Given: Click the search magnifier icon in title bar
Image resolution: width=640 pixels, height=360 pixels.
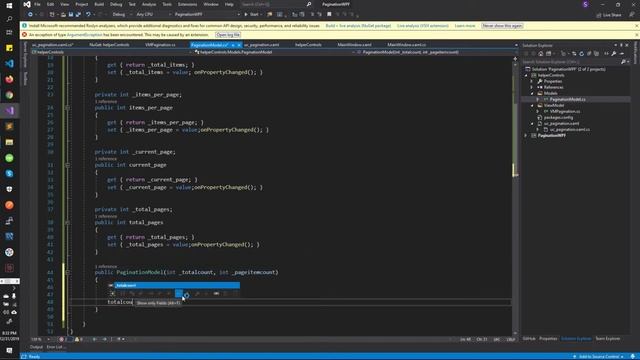Looking at the screenshot, I should click(x=309, y=4).
